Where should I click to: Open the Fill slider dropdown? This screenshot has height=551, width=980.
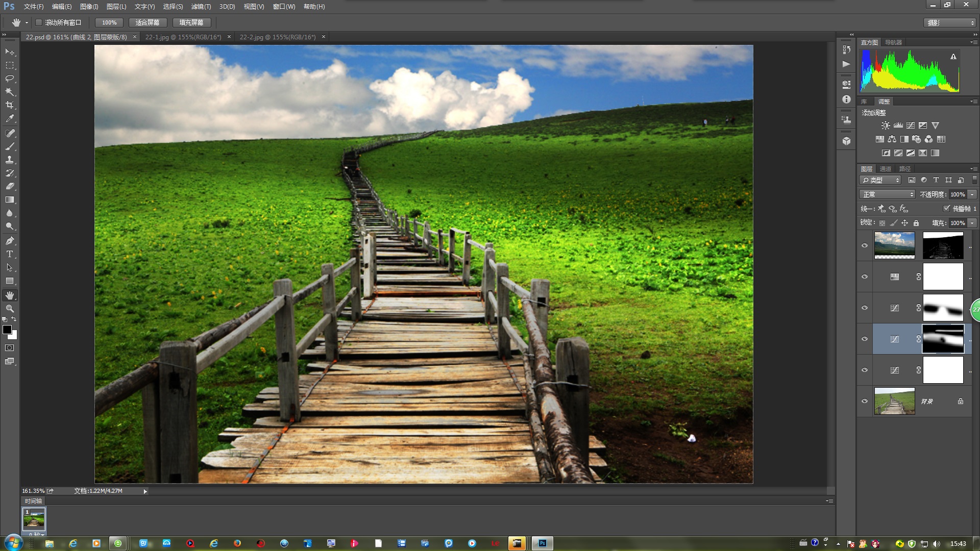pos(972,223)
